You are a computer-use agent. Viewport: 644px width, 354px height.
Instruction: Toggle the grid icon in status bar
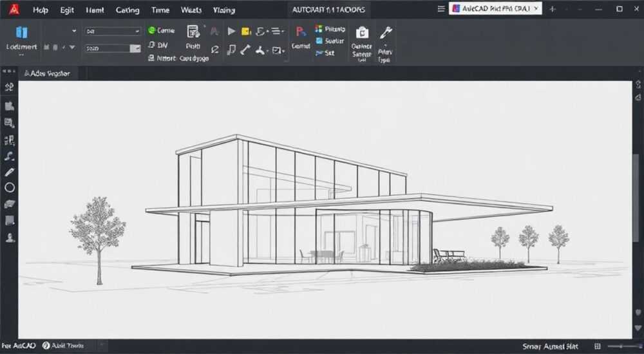[x=598, y=347]
